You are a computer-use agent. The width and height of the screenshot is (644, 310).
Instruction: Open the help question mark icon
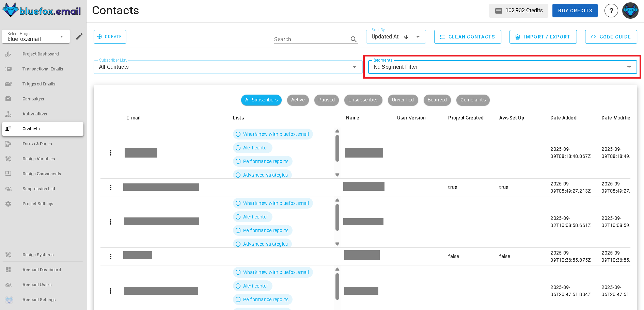coord(611,11)
